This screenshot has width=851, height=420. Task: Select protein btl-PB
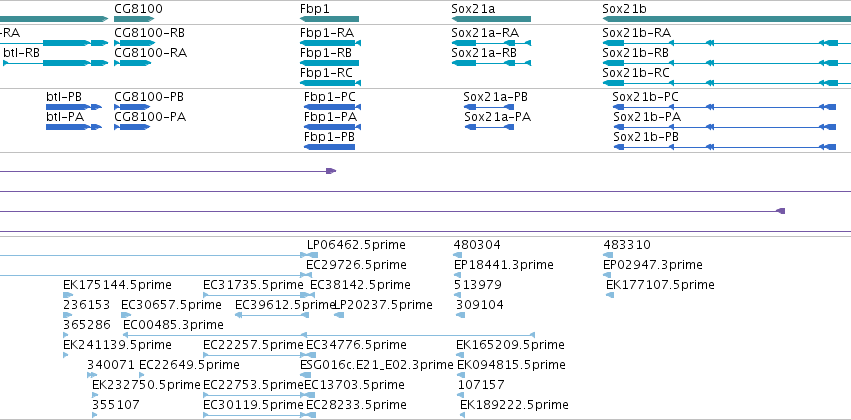(x=64, y=97)
